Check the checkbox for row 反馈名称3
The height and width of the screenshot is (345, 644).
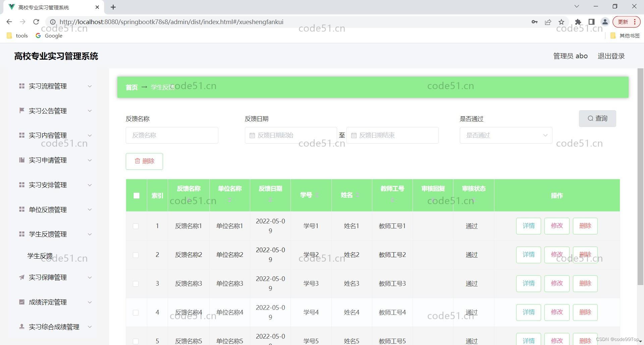pos(136,283)
